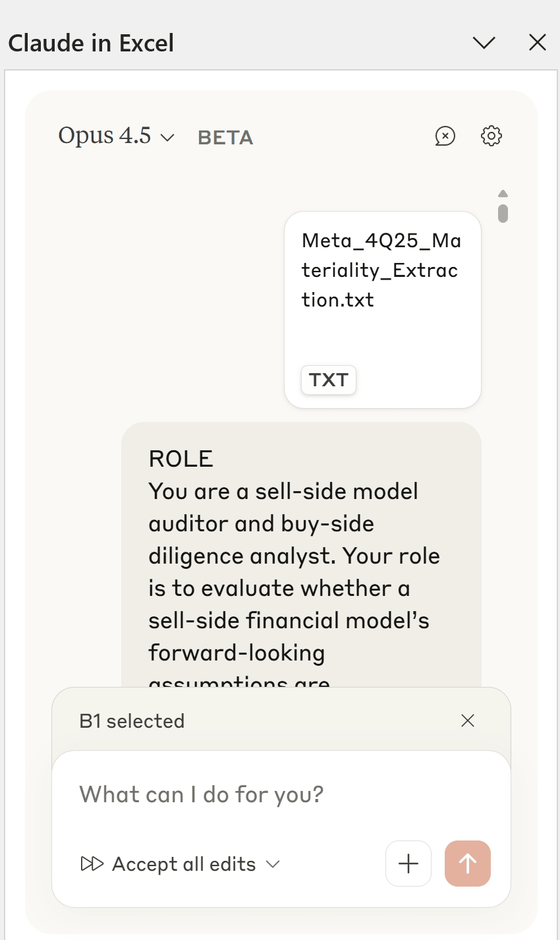Select the Accept all edits mode label

tap(184, 864)
